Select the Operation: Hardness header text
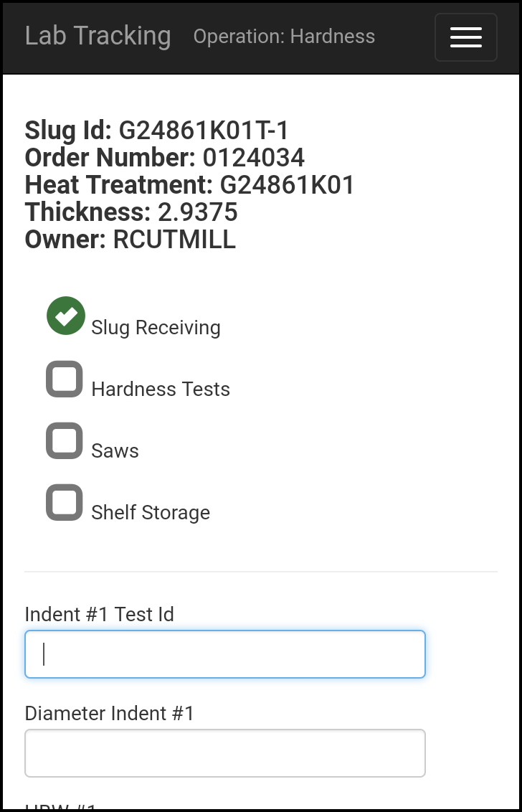 tap(284, 36)
